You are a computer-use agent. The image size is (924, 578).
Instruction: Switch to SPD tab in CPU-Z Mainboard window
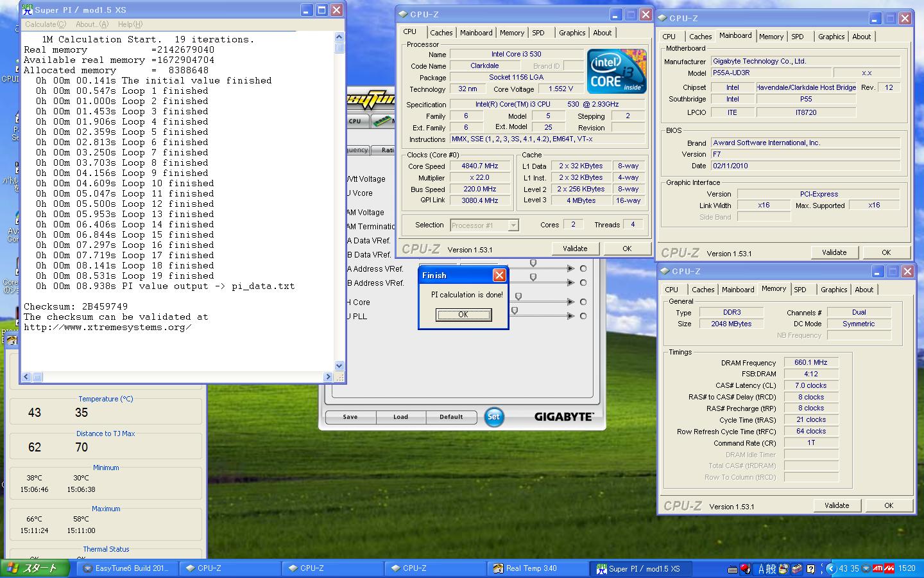[x=797, y=37]
